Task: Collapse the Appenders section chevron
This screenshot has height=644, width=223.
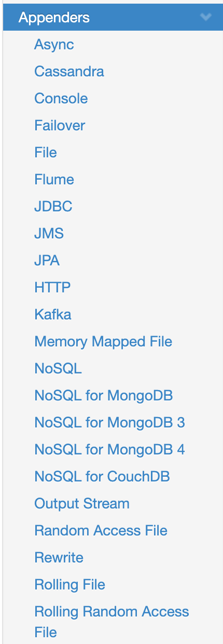Action: tap(206, 17)
